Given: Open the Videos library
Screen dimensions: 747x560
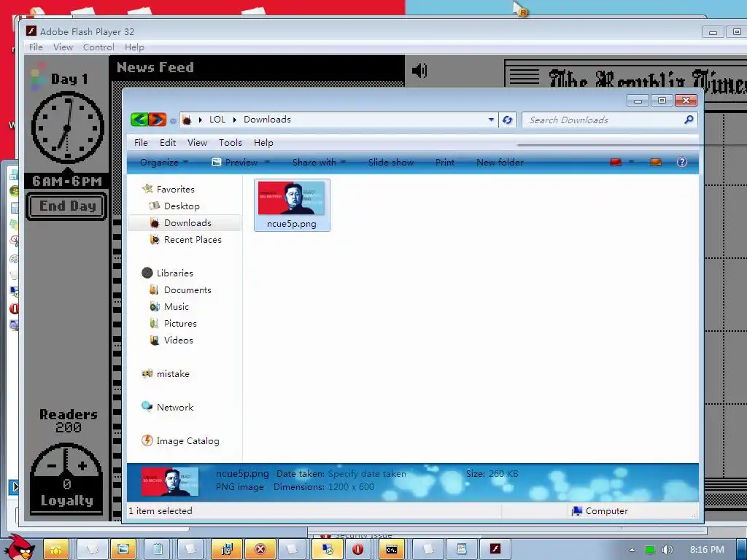Looking at the screenshot, I should pyautogui.click(x=179, y=340).
